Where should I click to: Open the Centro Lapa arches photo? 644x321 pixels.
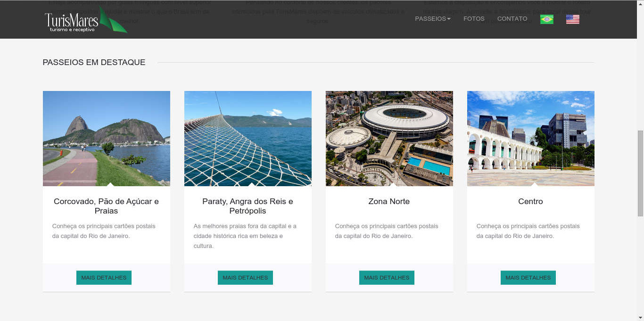[x=531, y=139]
